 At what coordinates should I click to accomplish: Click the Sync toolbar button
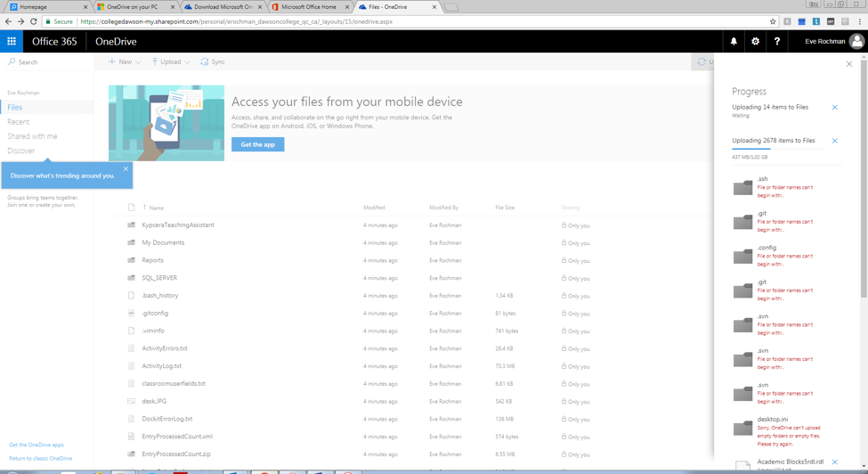213,62
